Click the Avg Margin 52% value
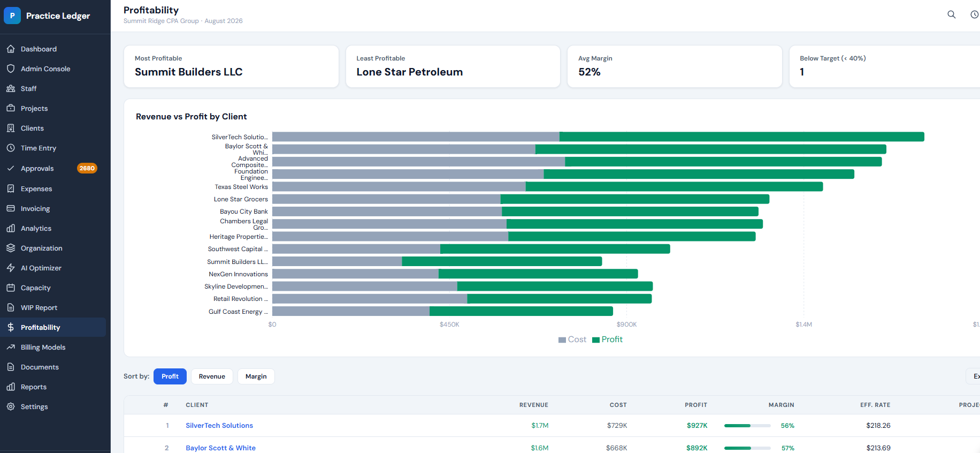The image size is (980, 453). [589, 72]
